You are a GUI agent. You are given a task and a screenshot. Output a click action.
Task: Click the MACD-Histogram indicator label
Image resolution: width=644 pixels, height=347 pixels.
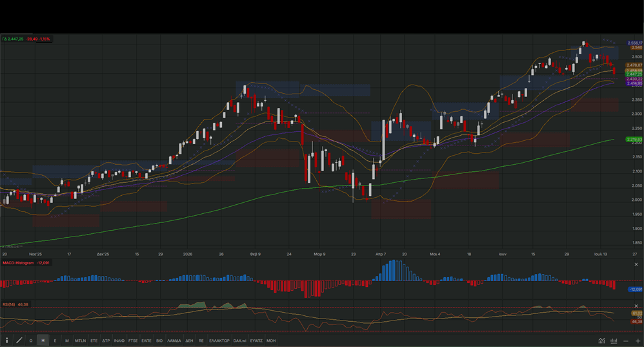point(18,263)
